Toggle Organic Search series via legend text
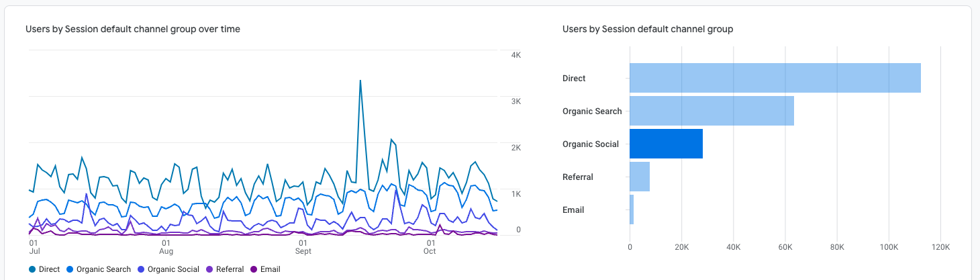Screen dimensions: 980x280 (103, 269)
